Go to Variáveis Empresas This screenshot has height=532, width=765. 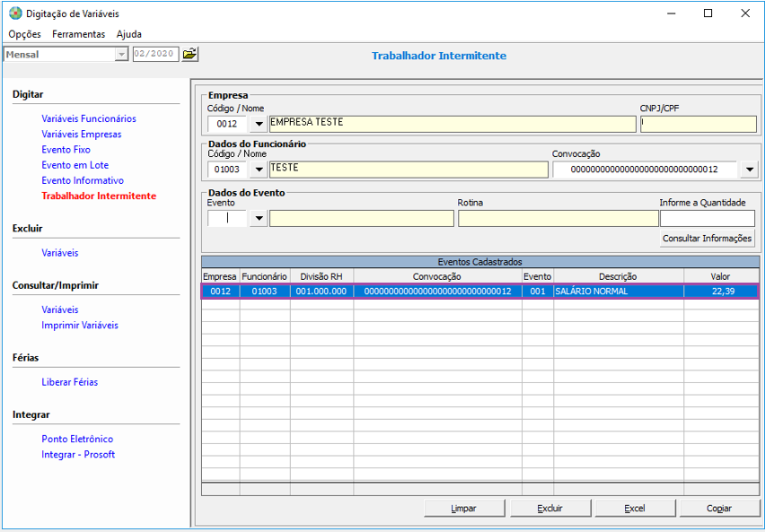(x=82, y=134)
